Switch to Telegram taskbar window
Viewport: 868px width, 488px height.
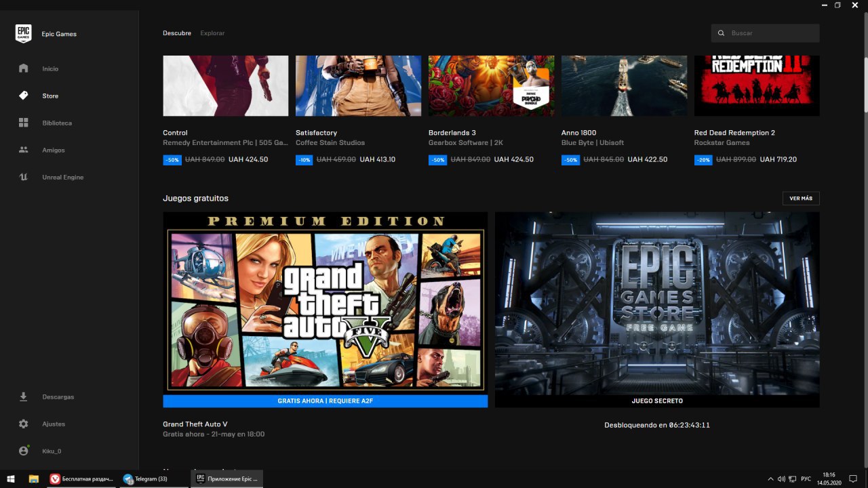pos(154,479)
